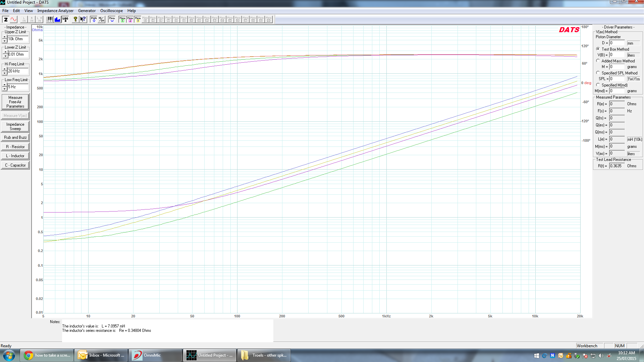Click the L R IN dual input icon
The width and height of the screenshot is (644, 362).
40,19
